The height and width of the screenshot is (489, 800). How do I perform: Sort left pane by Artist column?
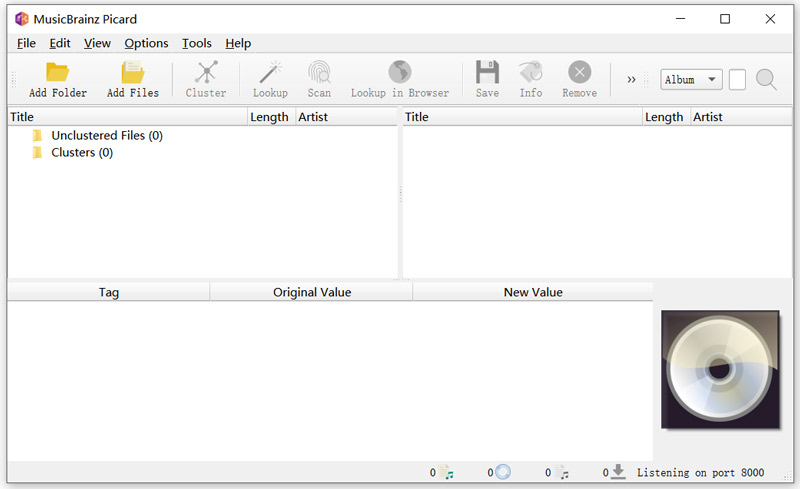(346, 117)
